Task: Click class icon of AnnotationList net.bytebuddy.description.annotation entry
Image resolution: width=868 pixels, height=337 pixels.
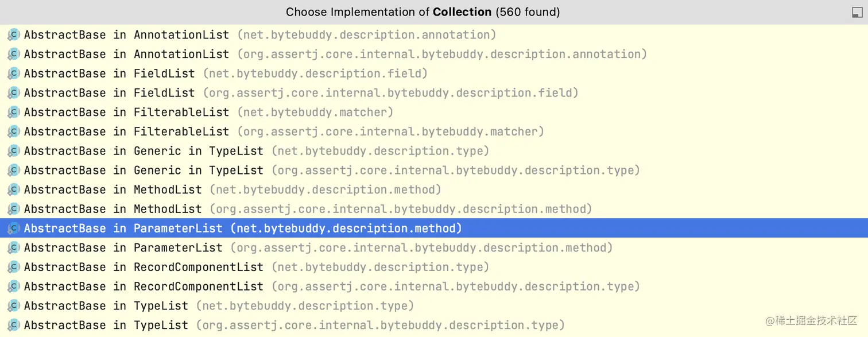Action: pyautogui.click(x=14, y=35)
